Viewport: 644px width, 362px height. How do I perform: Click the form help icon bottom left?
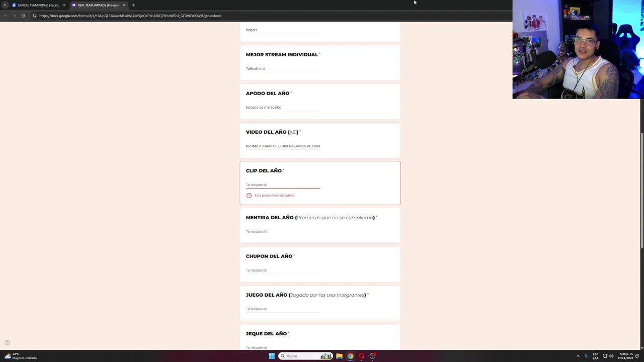(7, 343)
